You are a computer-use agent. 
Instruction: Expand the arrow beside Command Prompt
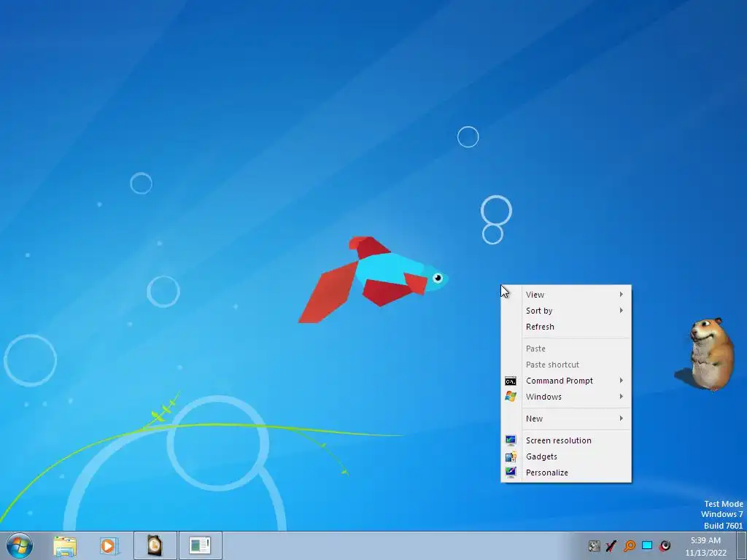pos(622,381)
